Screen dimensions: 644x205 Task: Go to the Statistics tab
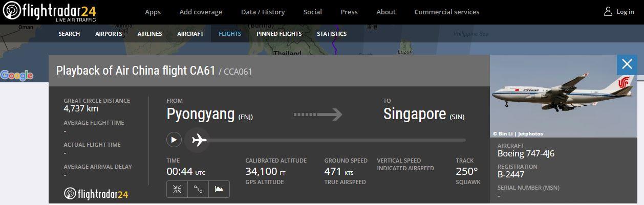tap(332, 34)
